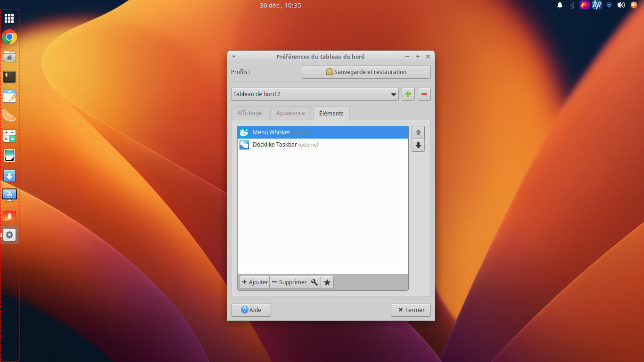The width and height of the screenshot is (644, 362).
Task: Open the Tableau de bord 2 dropdown
Action: click(315, 94)
